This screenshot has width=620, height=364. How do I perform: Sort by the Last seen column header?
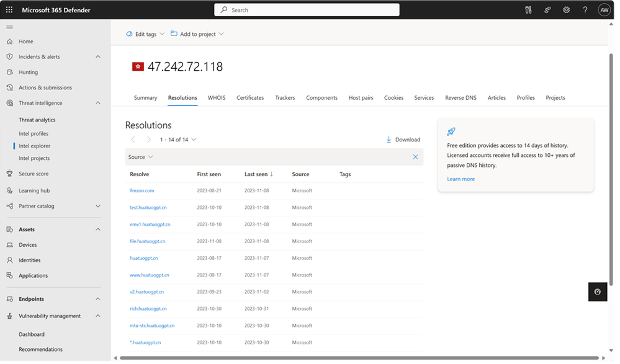(259, 174)
